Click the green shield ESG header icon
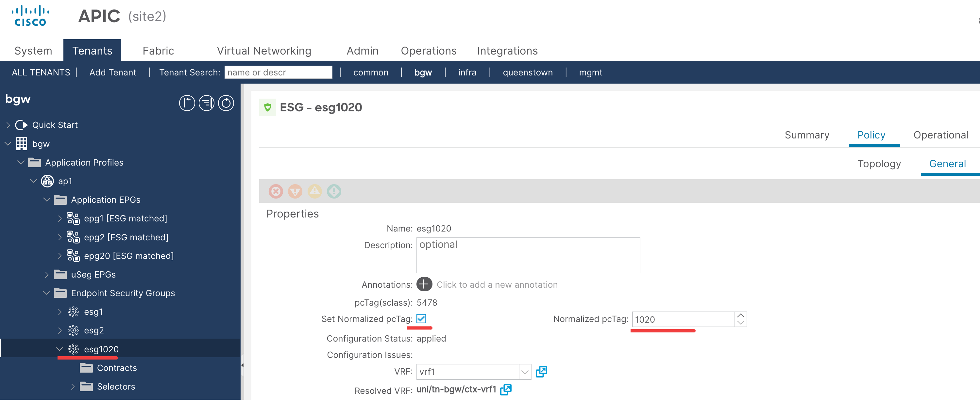The image size is (980, 401). [x=267, y=107]
